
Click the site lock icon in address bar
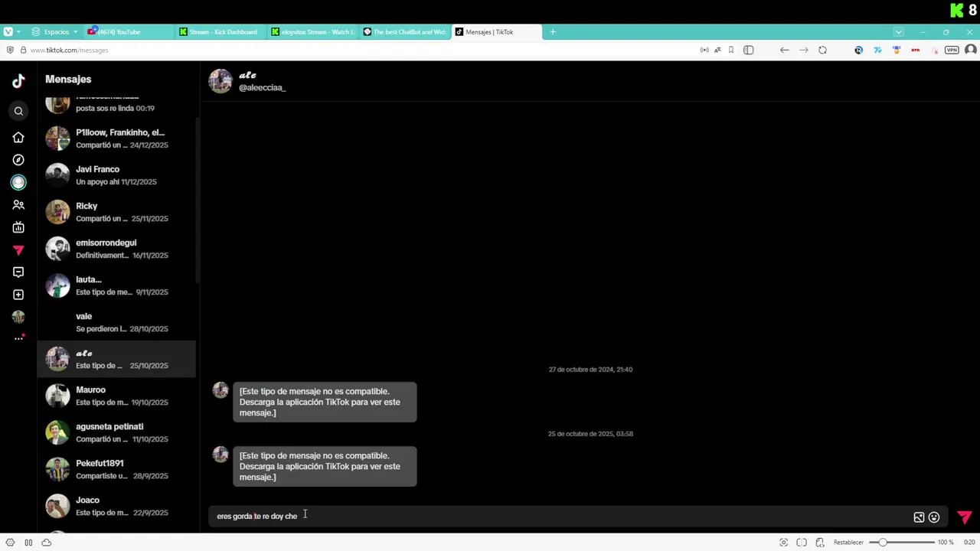pos(23,50)
